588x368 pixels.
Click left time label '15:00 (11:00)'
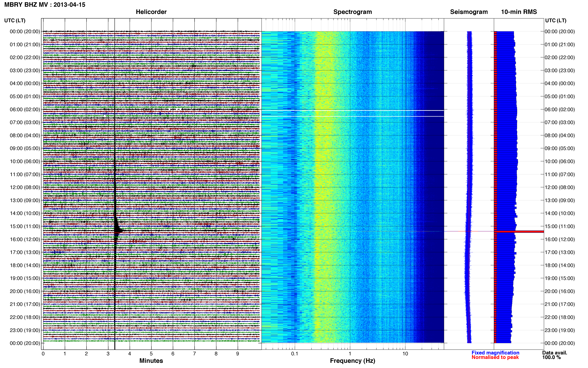click(x=25, y=226)
